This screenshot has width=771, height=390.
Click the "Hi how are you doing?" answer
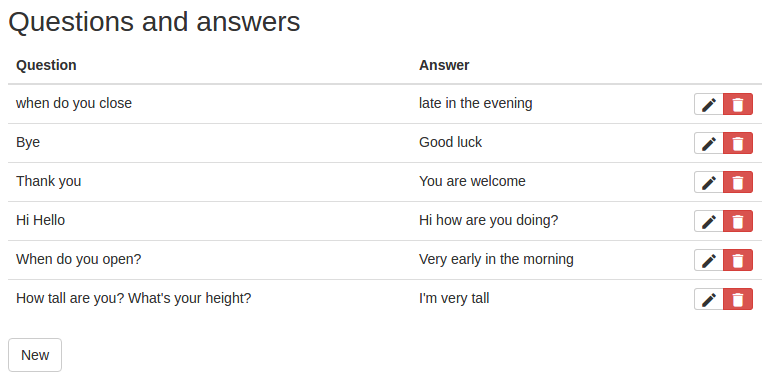[489, 220]
